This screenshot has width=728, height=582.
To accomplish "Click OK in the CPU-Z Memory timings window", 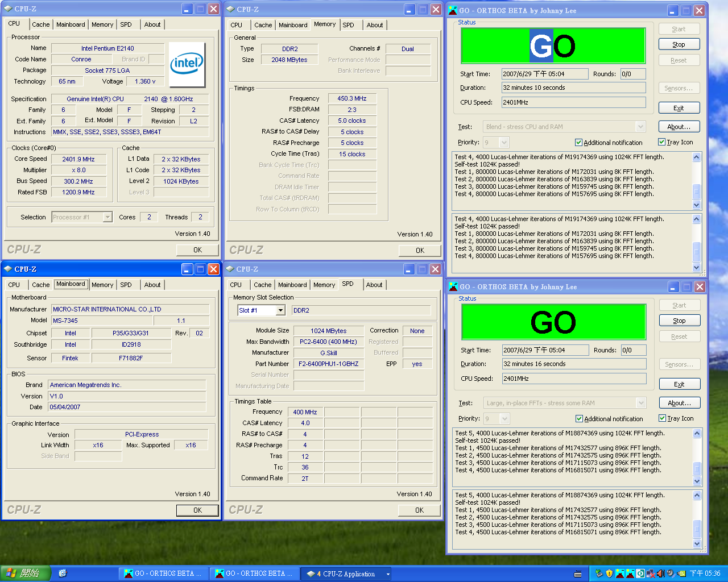I will [x=420, y=251].
